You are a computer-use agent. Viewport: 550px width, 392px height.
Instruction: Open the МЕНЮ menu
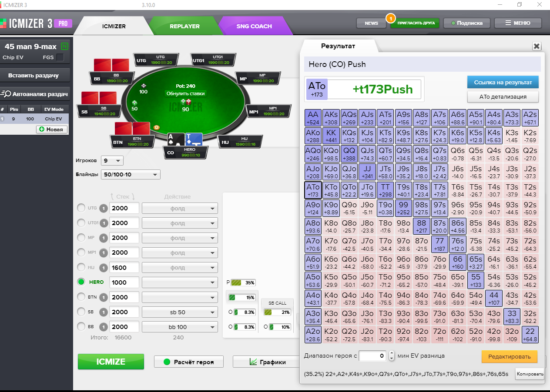(518, 23)
